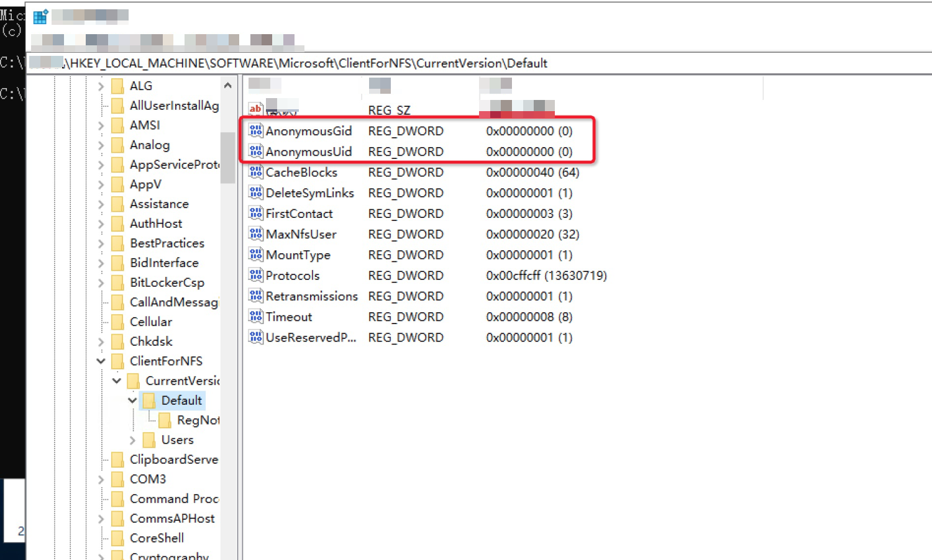Click the data 0x00000040 (64)
Viewport: 932px width, 560px height.
pyautogui.click(x=532, y=172)
